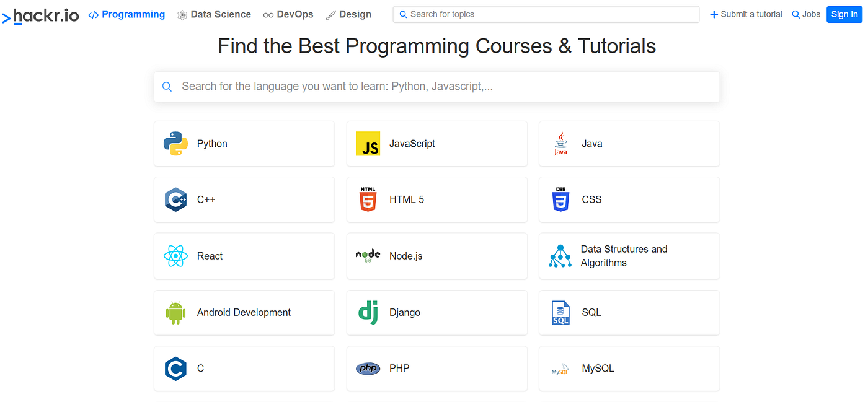This screenshot has height=402, width=868.
Task: Open the DevOps menu item
Action: pos(288,14)
